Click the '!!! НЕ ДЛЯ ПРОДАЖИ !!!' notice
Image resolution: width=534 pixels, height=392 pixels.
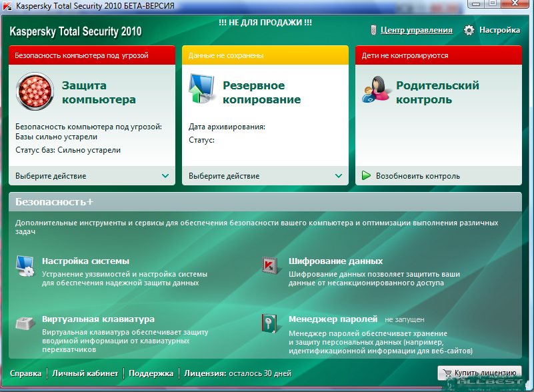(x=265, y=23)
